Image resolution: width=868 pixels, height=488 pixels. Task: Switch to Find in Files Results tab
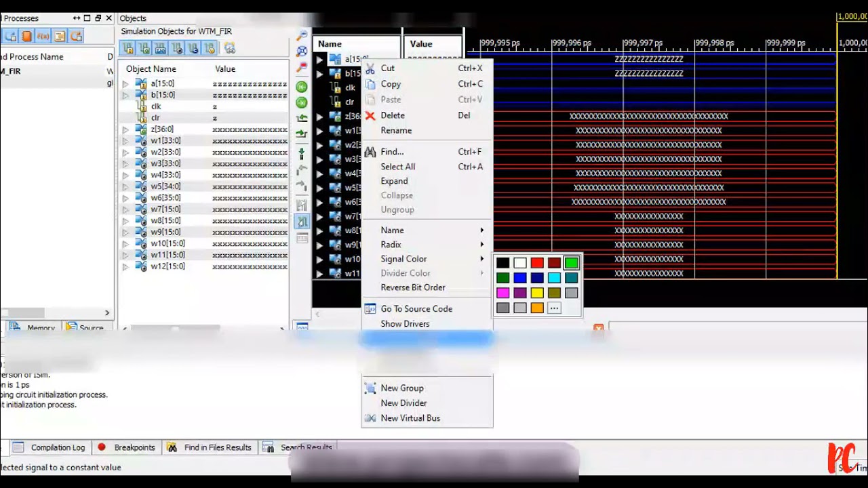coord(210,447)
